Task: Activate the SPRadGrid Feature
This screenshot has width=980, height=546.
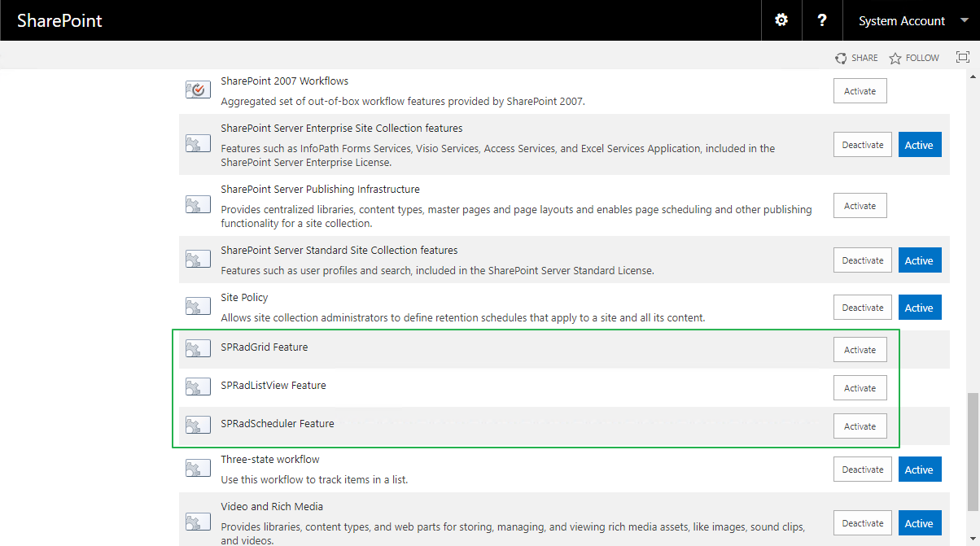Action: point(860,350)
